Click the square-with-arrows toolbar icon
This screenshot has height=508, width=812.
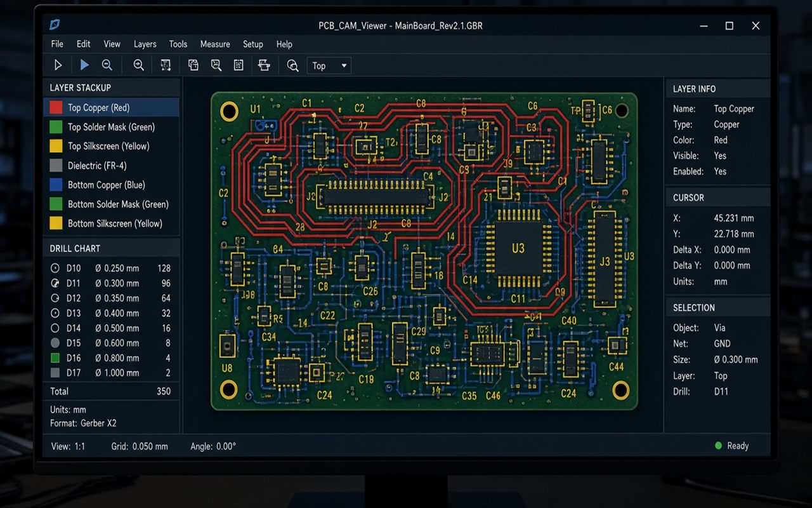point(166,65)
